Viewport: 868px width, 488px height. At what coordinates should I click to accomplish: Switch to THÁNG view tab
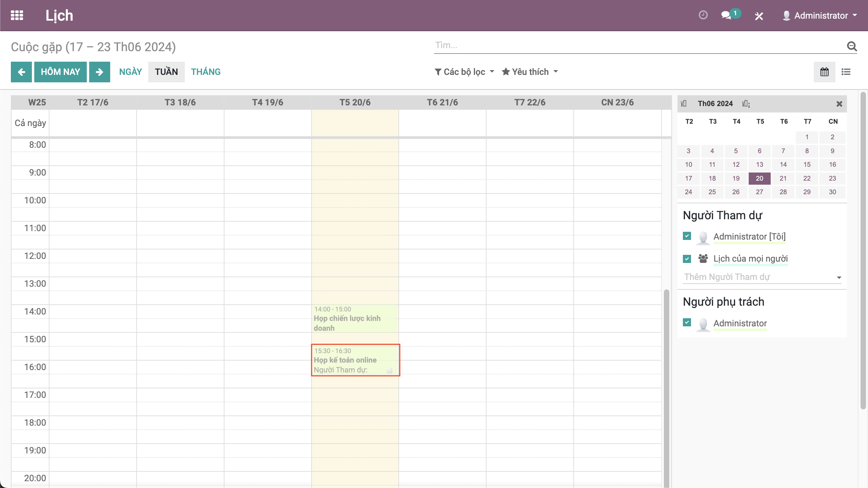pyautogui.click(x=205, y=72)
